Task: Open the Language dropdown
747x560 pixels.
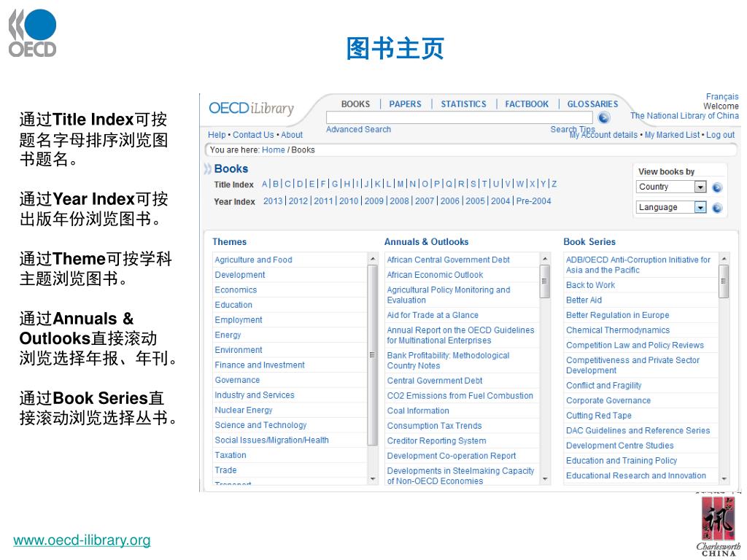Action: coord(671,207)
